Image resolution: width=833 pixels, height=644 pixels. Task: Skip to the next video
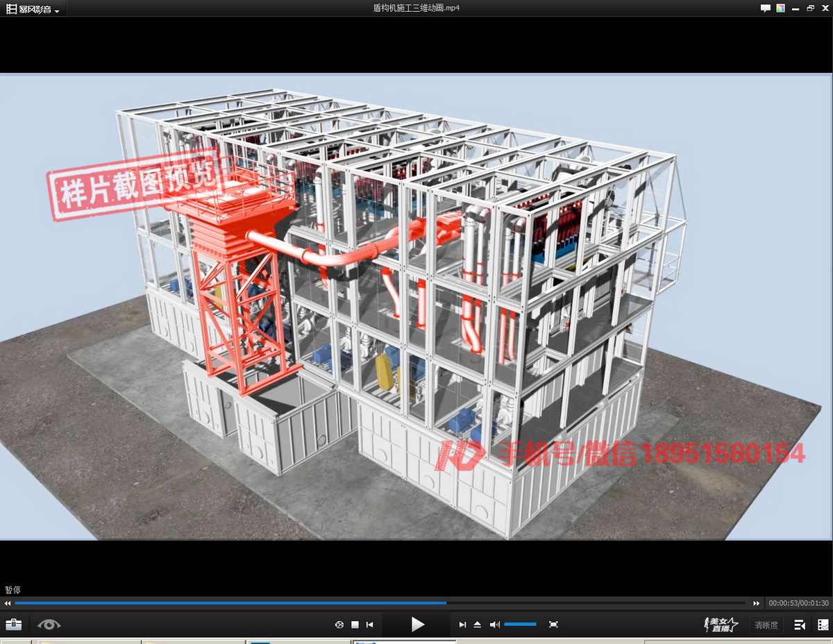[x=462, y=625]
